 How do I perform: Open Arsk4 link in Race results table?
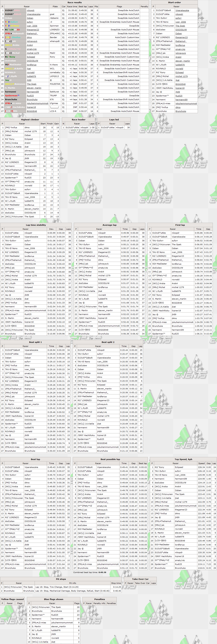[x=30, y=45]
